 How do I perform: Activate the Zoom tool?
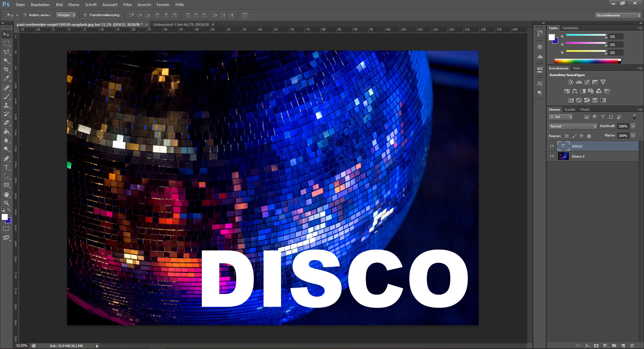(6, 203)
